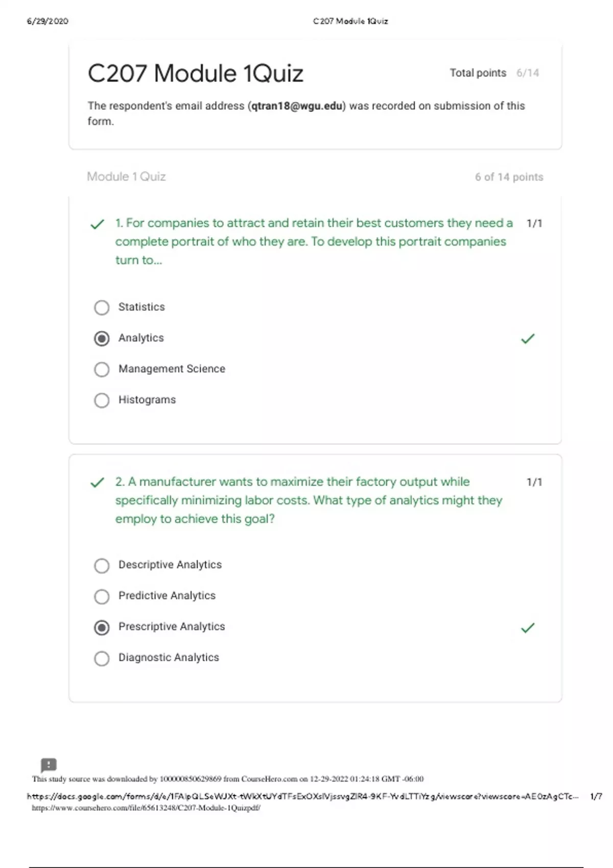Pick the Predictive Analytics radio option
The image size is (613, 868).
point(102,596)
